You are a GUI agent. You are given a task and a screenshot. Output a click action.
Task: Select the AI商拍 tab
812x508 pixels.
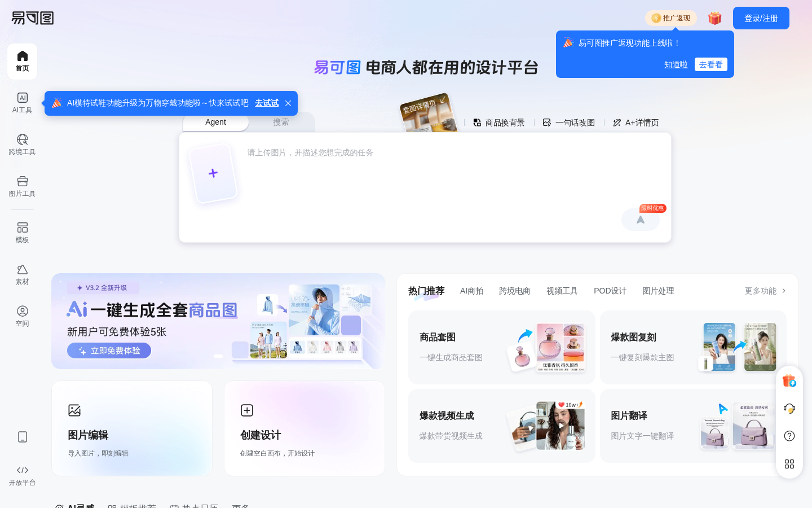[x=472, y=291]
